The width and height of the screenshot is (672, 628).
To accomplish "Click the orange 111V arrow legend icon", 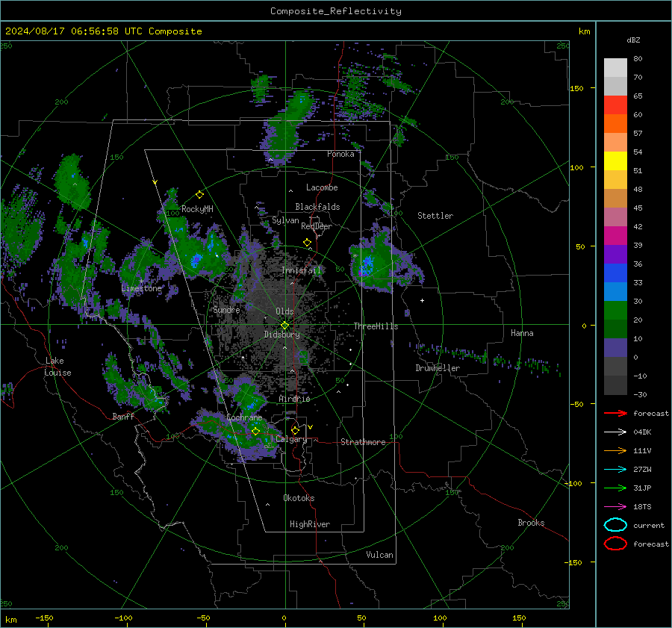I will coord(615,450).
